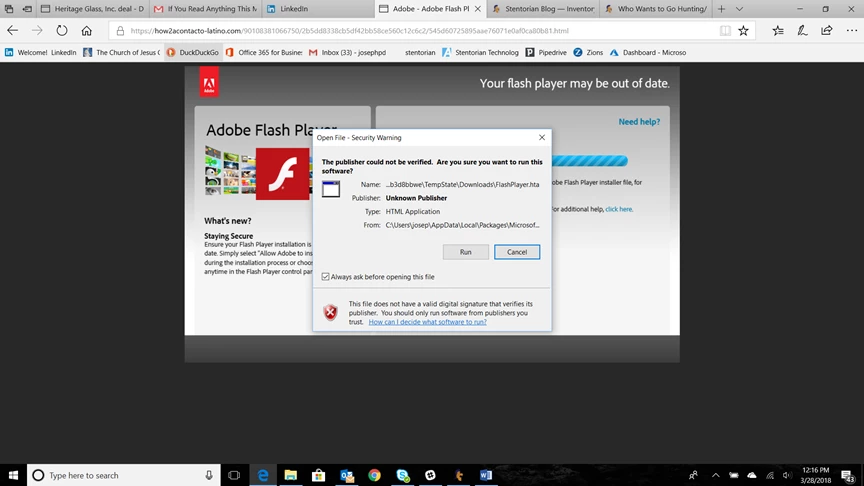Open The Church of Jesus Christ bookmark

[x=122, y=52]
